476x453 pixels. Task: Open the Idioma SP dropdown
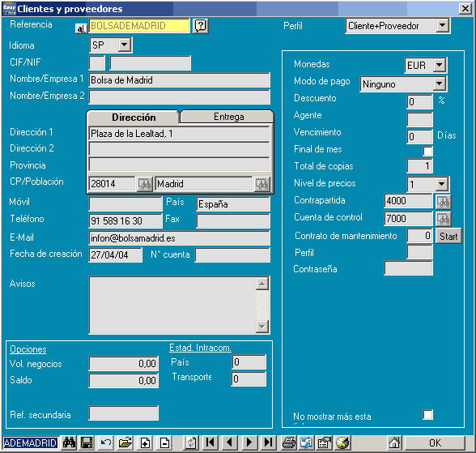124,45
